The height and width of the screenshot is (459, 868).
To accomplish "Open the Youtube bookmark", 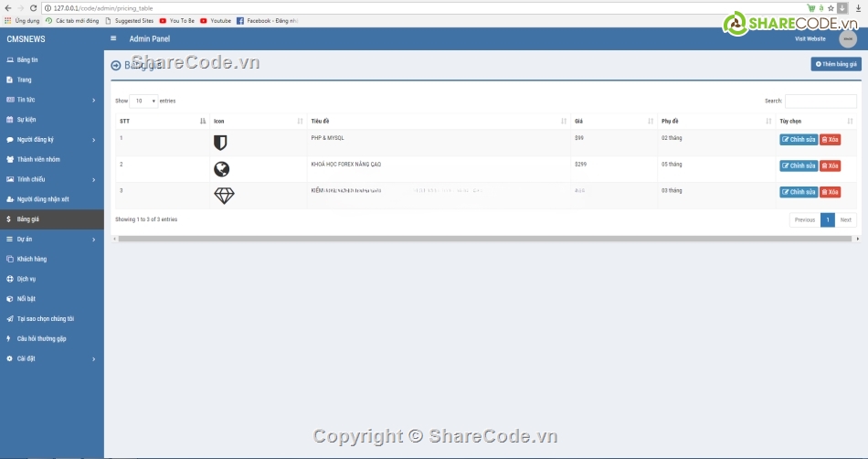I will pos(216,20).
